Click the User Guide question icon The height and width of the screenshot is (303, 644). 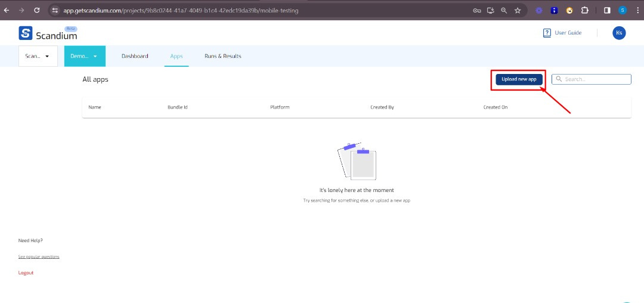[547, 33]
